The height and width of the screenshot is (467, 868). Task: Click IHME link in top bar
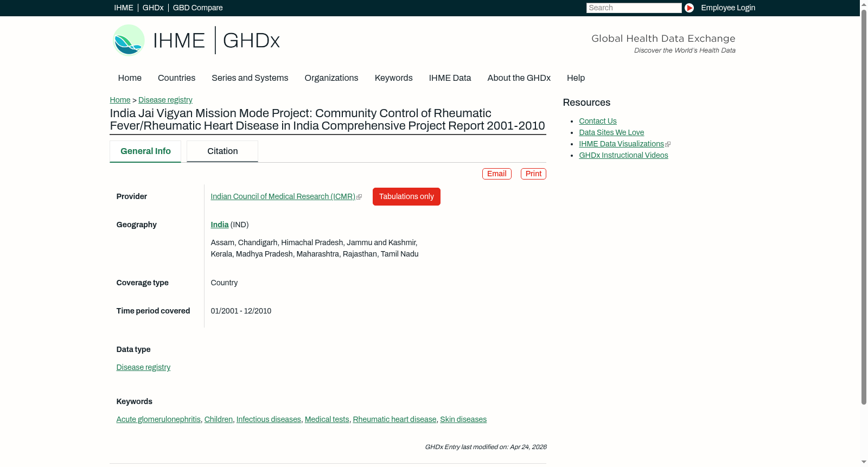click(x=124, y=8)
